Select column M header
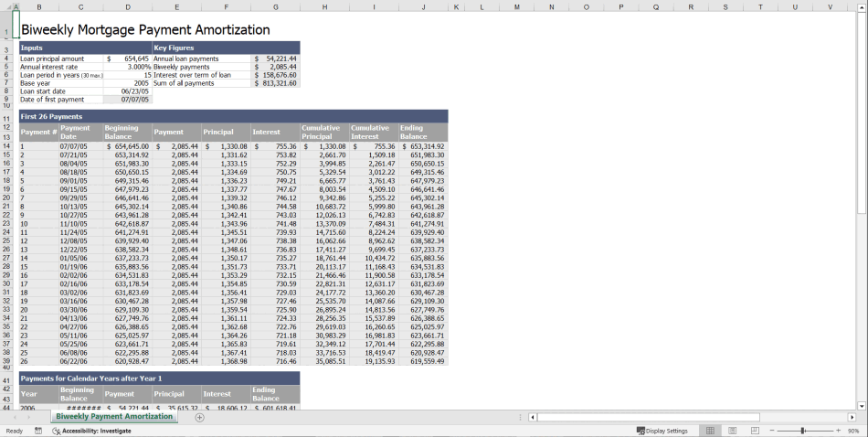Screen dimensions: 868x437 pos(516,6)
